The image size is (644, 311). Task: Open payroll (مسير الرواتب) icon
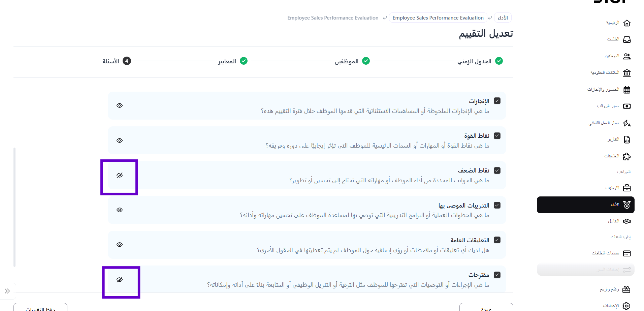626,106
